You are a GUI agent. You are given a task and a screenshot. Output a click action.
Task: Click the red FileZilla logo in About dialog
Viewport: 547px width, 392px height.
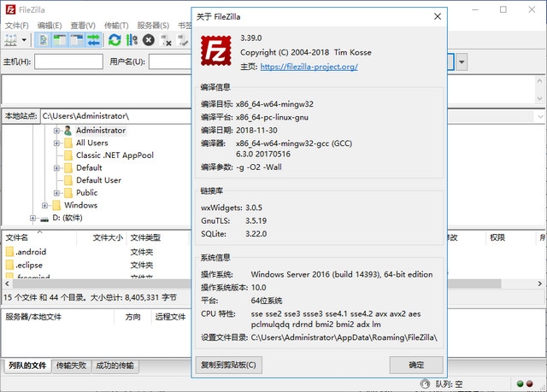point(216,51)
